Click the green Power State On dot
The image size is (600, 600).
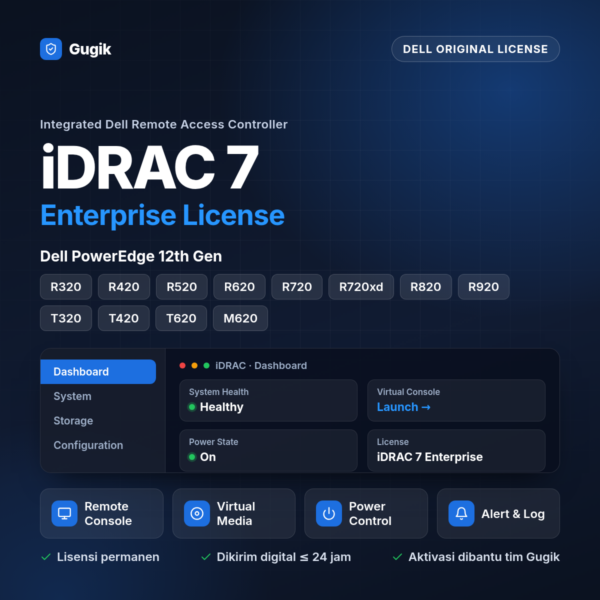(x=192, y=457)
